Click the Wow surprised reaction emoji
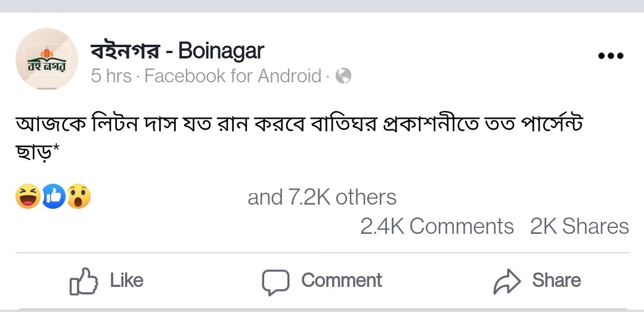644x312 pixels. 79,197
